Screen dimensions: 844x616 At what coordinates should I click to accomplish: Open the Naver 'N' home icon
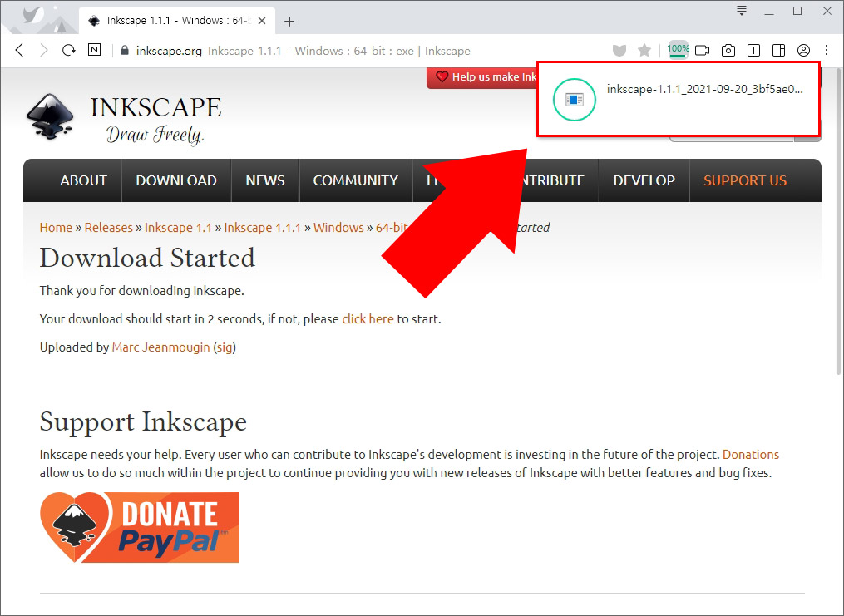point(94,50)
